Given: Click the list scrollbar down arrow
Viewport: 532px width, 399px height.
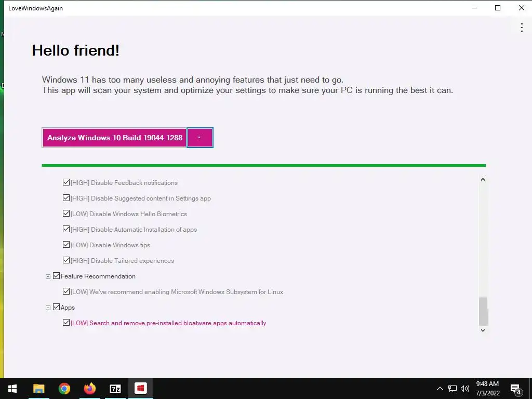Looking at the screenshot, I should pos(483,330).
